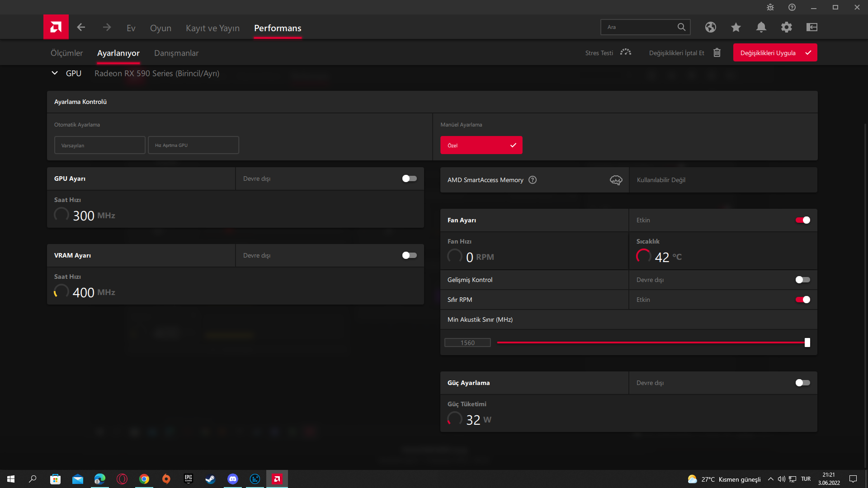Click the weather widget 27°C
Image resolution: width=868 pixels, height=488 pixels.
point(724,479)
